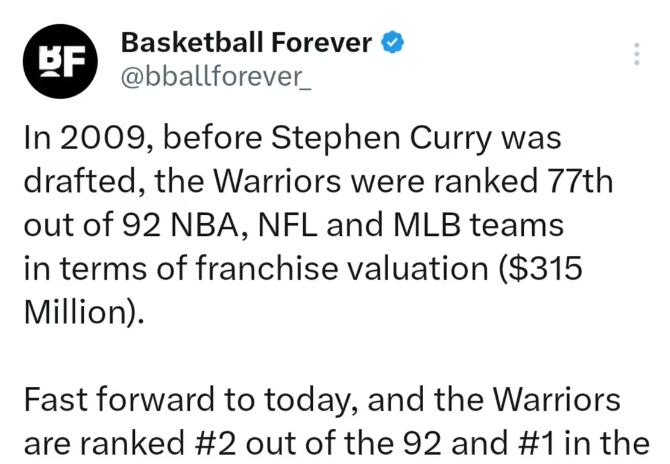Click "In 2009" at the tweet start

pos(85,140)
